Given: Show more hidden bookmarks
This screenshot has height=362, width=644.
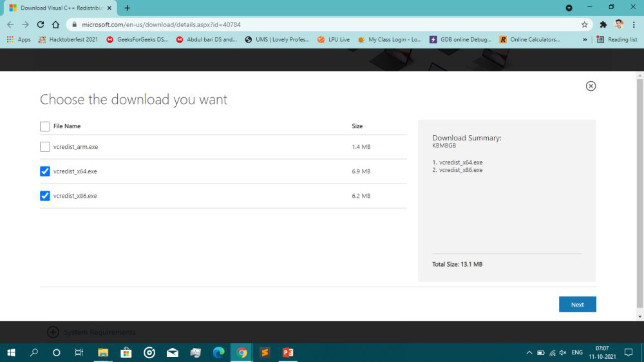Looking at the screenshot, I should tap(585, 39).
